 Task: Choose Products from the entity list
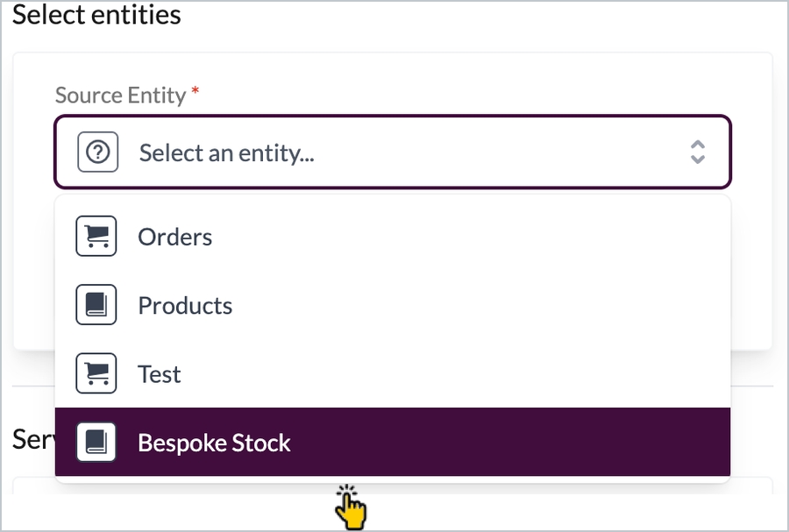(x=185, y=305)
